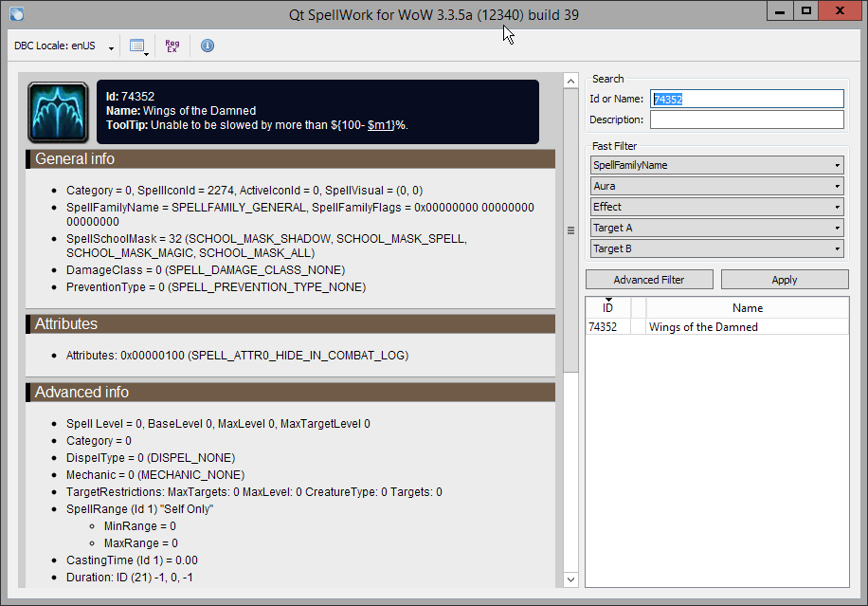
Task: Click the DispelType = 0 (DISPEL_NONE) line
Action: (151, 458)
